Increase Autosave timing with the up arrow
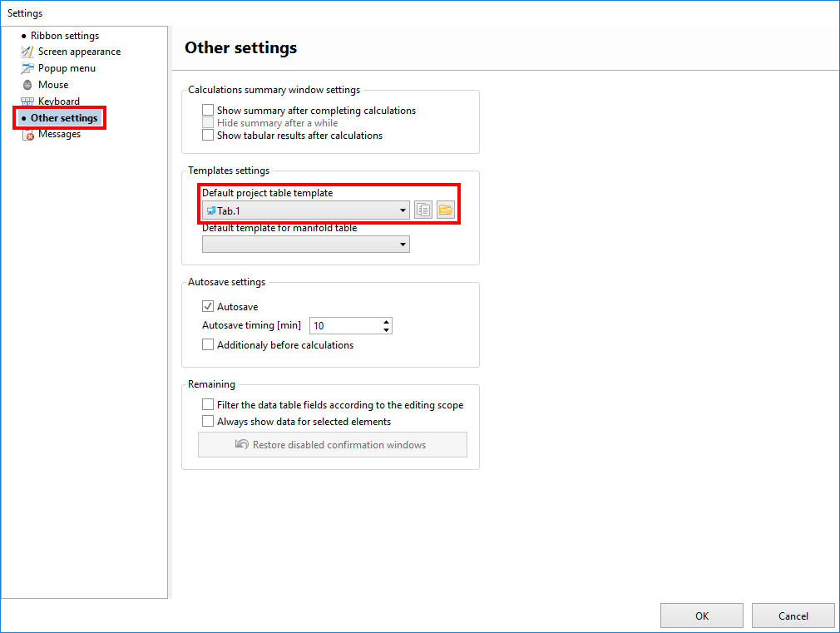This screenshot has height=633, width=840. coord(387,322)
